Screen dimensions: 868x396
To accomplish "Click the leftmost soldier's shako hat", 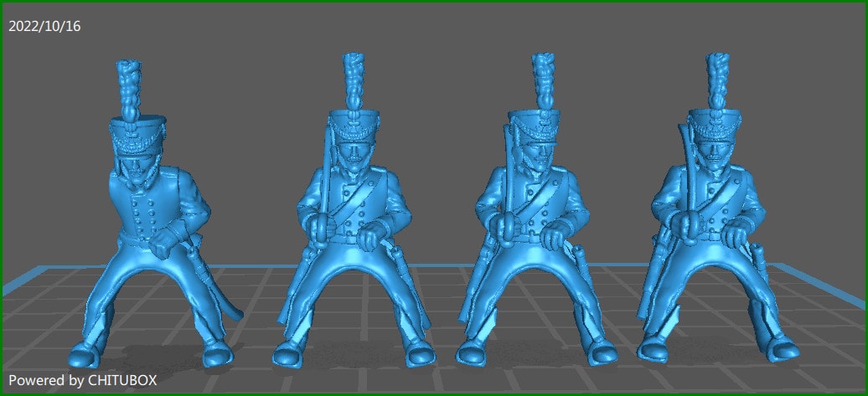I will pyautogui.click(x=137, y=134).
